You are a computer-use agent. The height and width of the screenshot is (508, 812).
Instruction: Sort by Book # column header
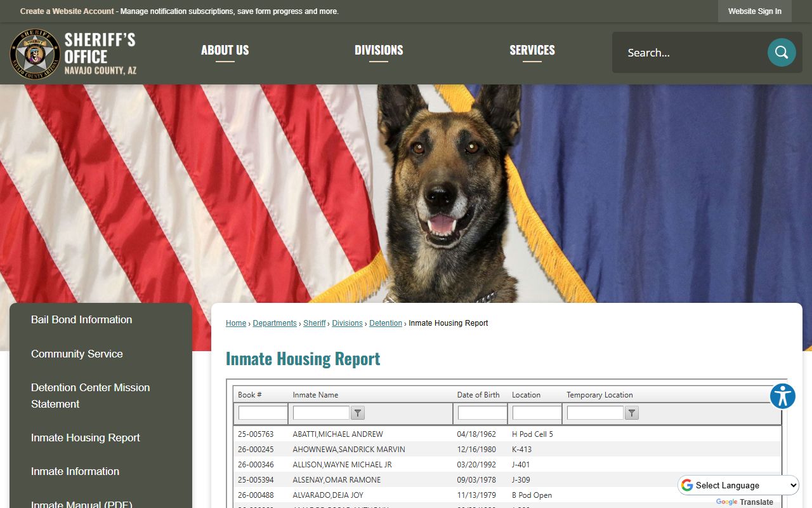click(x=250, y=395)
